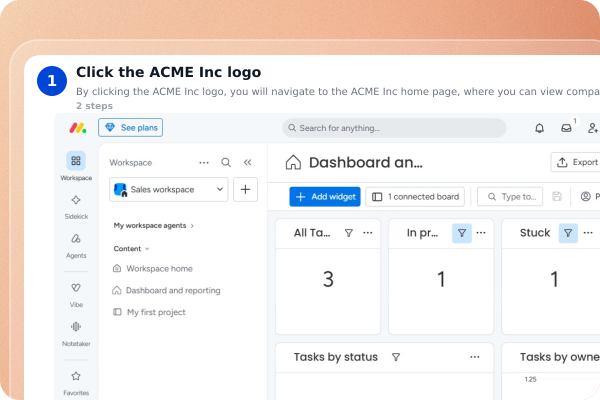Viewport: 600px width, 400px height.
Task: Open Stuck widget options menu
Action: (x=588, y=233)
